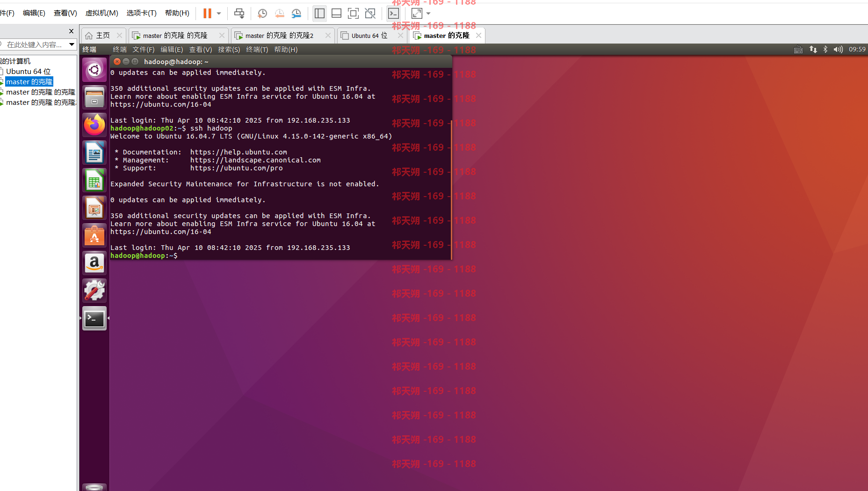The width and height of the screenshot is (868, 491).
Task: Open the stretch display dropdown arrow
Action: click(428, 13)
